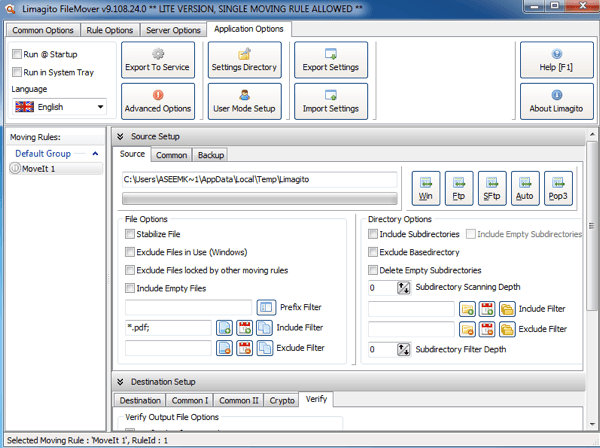
Task: Click the vertical scrollbar thumb
Action: pyautogui.click(x=592, y=226)
